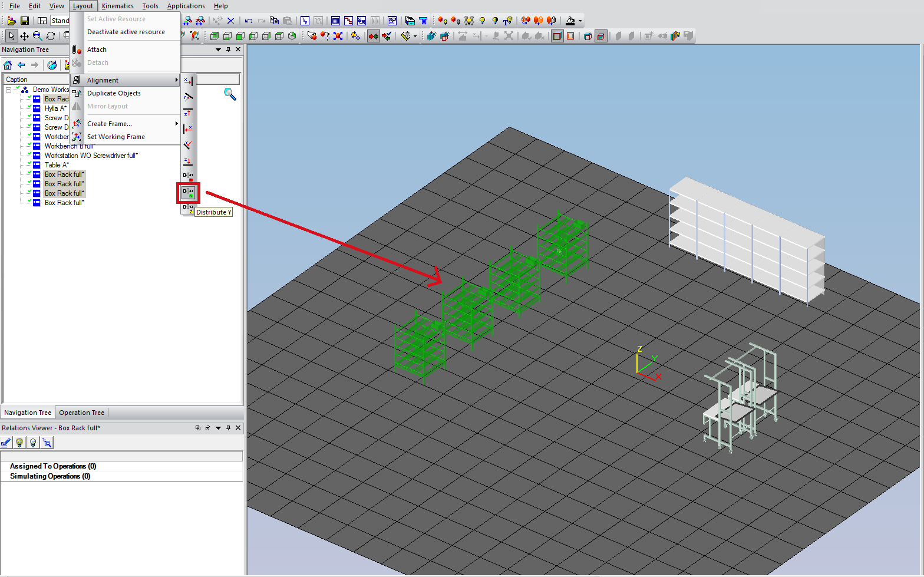Toggle the red-green arrows snap button
The image size is (924, 577).
coord(374,36)
